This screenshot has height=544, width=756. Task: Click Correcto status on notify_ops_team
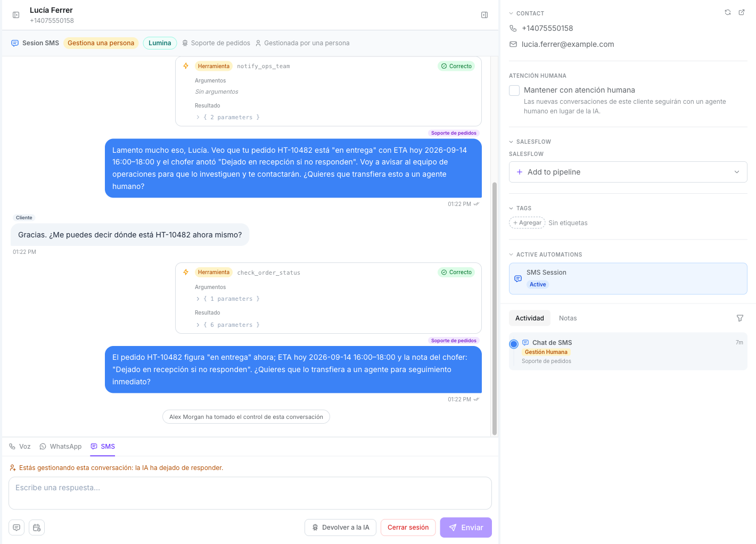coord(457,66)
